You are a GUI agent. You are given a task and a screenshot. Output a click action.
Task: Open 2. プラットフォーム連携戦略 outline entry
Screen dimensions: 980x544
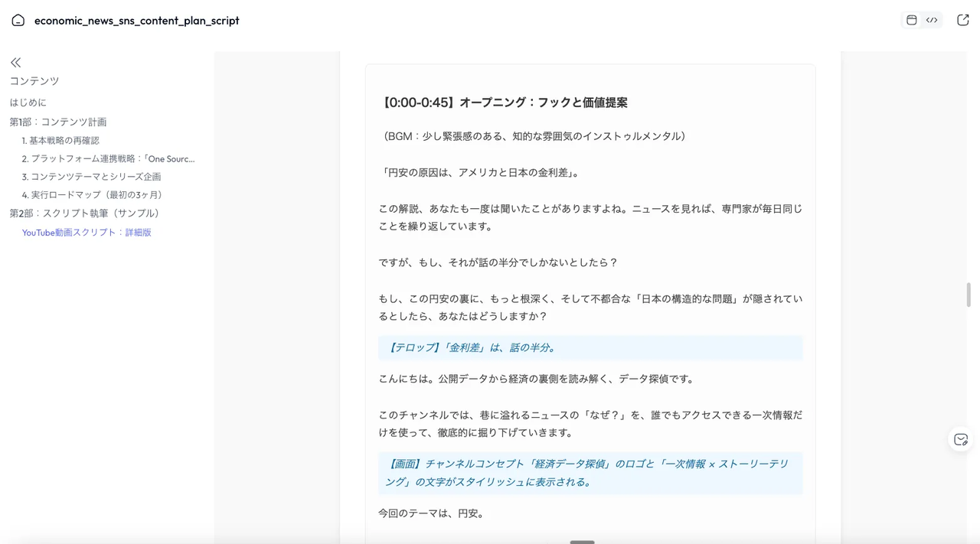108,159
